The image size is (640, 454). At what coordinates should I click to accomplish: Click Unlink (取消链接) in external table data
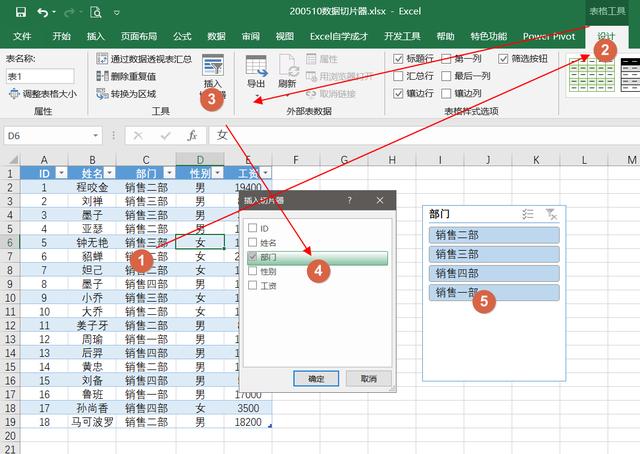pyautogui.click(x=331, y=94)
